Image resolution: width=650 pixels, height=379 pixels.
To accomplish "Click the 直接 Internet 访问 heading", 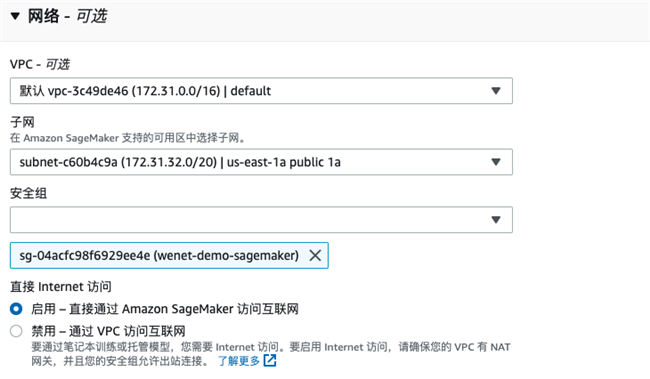I will coord(61,287).
